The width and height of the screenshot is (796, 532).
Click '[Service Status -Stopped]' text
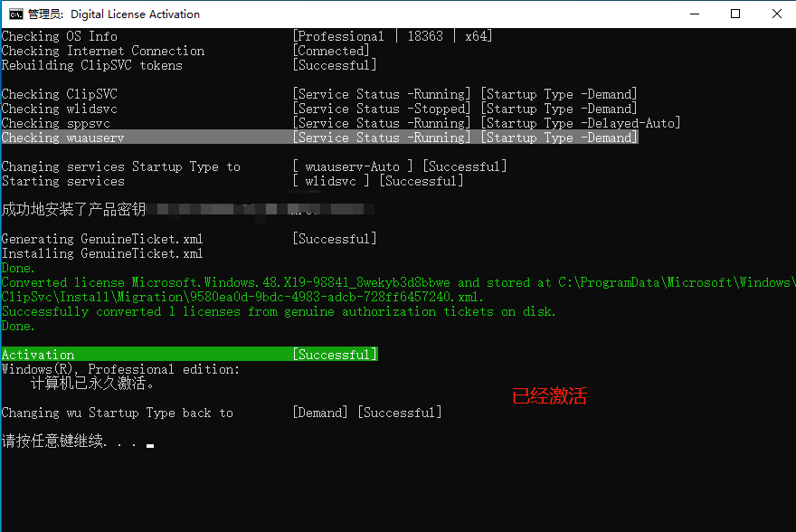click(382, 109)
